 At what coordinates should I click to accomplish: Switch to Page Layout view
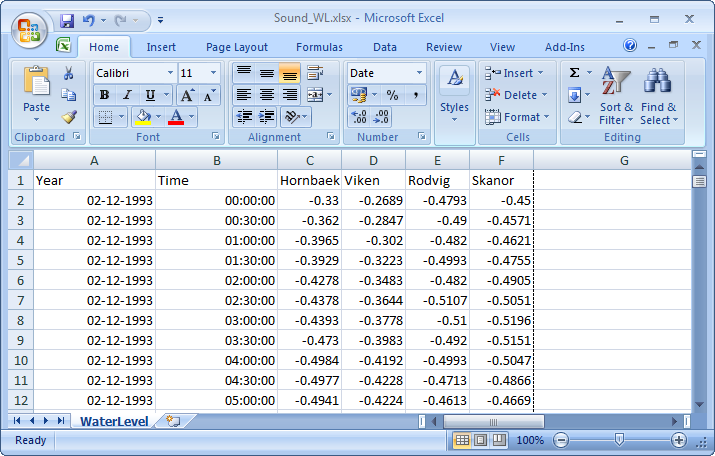point(481,440)
